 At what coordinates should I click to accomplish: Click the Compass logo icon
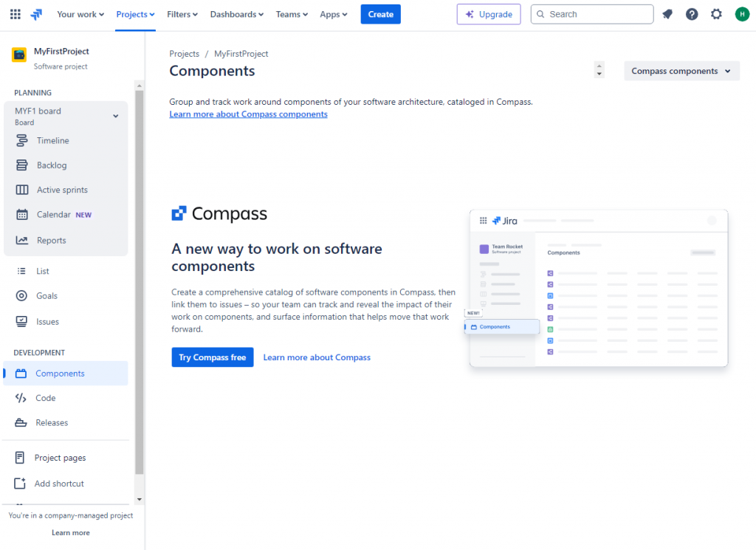(179, 213)
